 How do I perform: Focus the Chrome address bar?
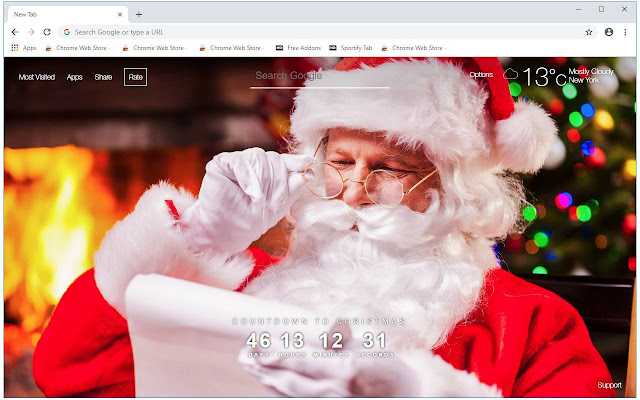[x=327, y=32]
